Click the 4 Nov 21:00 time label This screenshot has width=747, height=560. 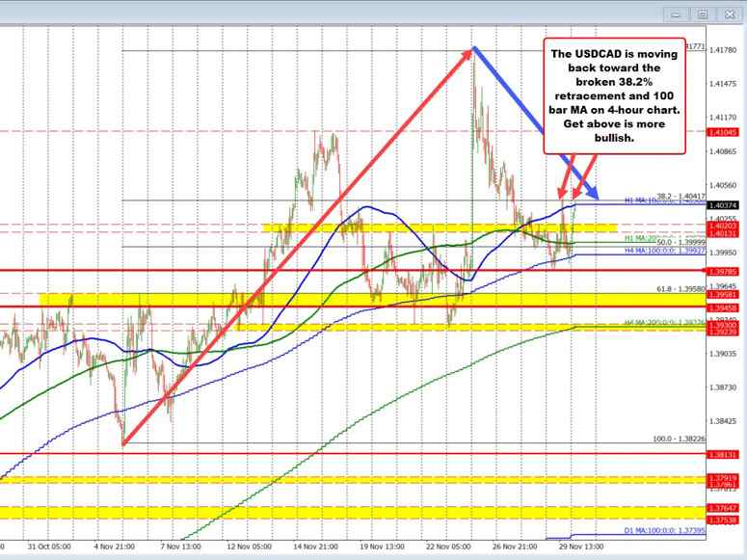[x=114, y=547]
